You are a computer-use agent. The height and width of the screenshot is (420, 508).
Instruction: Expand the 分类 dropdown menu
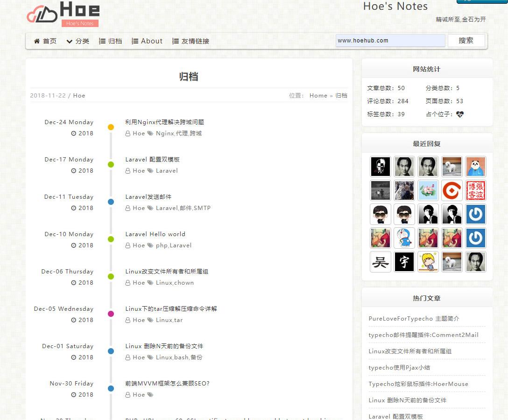(x=78, y=41)
